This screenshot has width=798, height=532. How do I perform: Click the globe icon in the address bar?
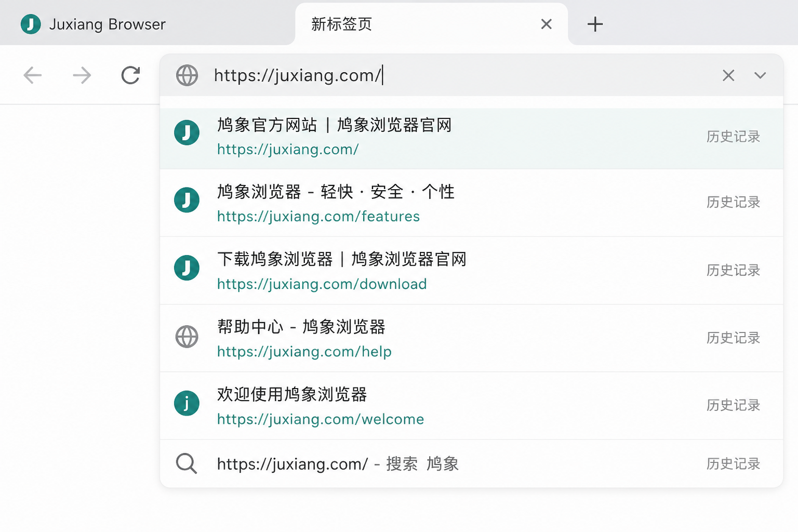(187, 75)
